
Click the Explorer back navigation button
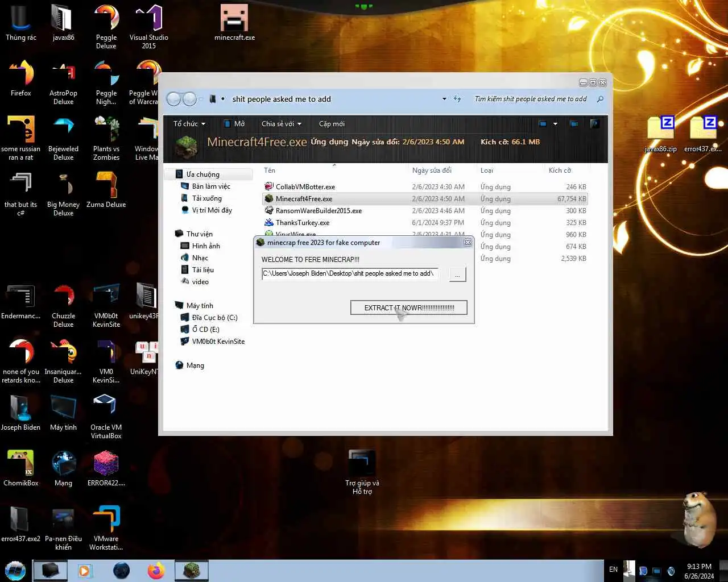174,99
